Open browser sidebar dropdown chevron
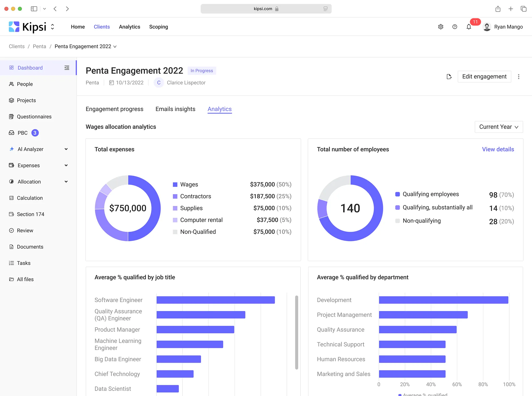This screenshot has height=396, width=532. pyautogui.click(x=44, y=9)
